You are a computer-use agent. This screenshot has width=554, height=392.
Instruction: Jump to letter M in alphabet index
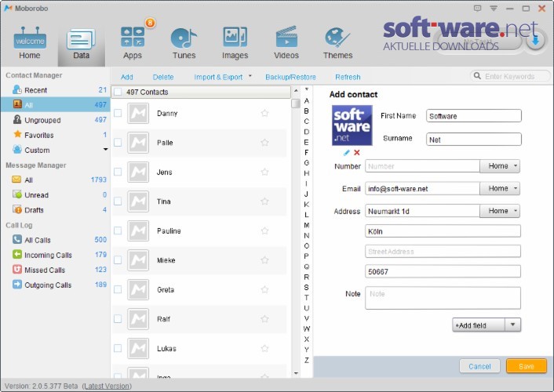click(306, 225)
